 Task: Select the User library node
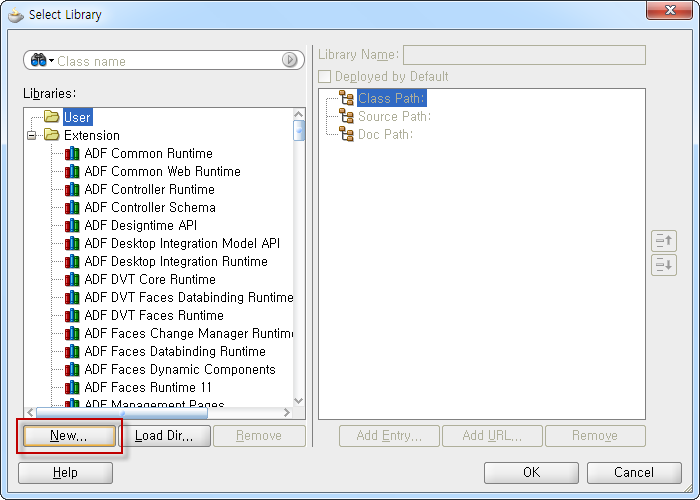pyautogui.click(x=78, y=117)
